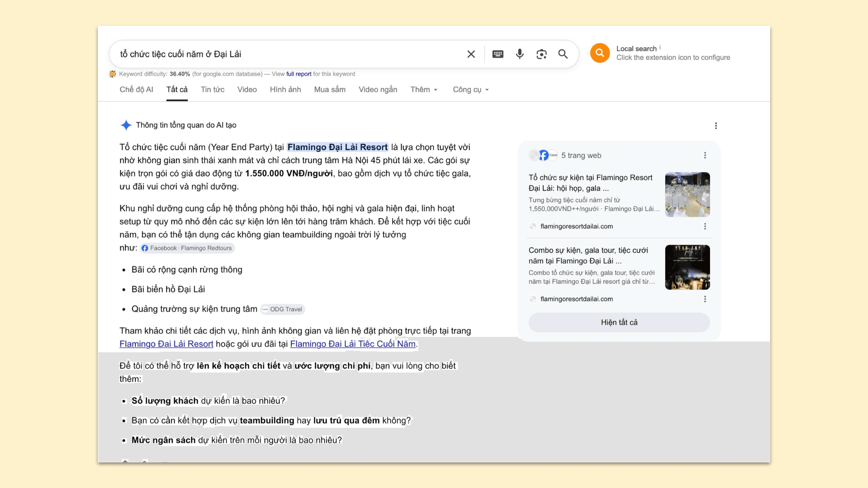Click the search input field with the query
Viewport: 868px width, 488px height.
tap(290, 54)
